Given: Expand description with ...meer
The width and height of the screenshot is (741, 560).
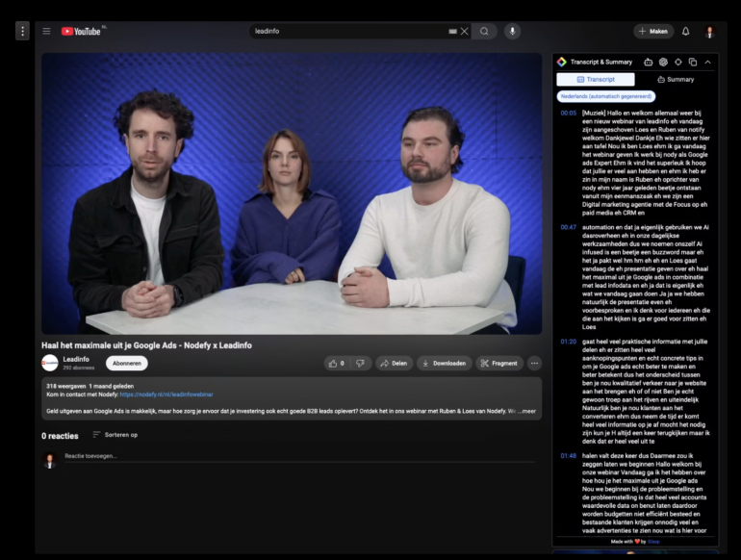Looking at the screenshot, I should pos(526,411).
